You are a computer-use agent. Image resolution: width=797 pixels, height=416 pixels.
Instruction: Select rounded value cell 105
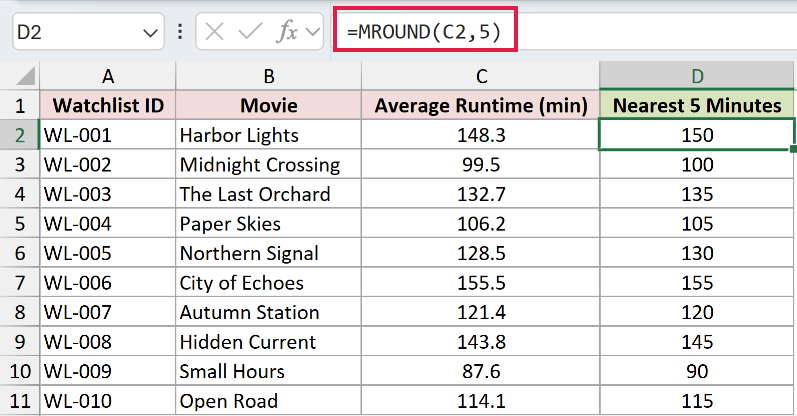pyautogui.click(x=697, y=223)
